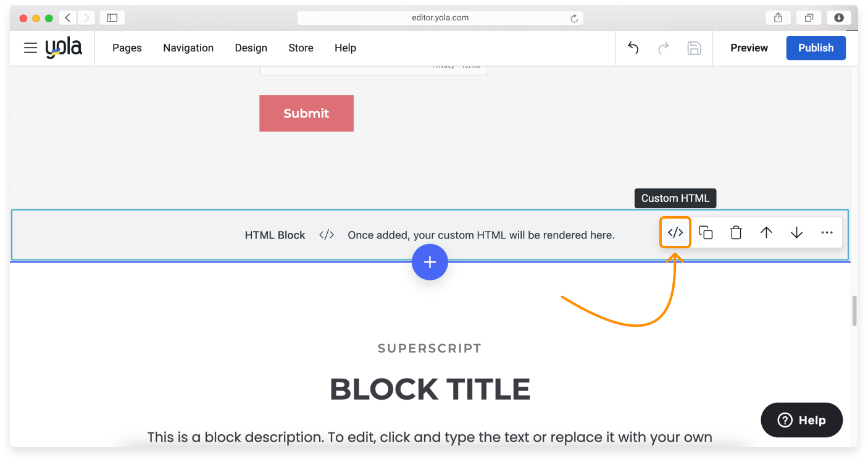This screenshot has width=868, height=462.
Task: Open more options for the HTML block
Action: [x=827, y=232]
